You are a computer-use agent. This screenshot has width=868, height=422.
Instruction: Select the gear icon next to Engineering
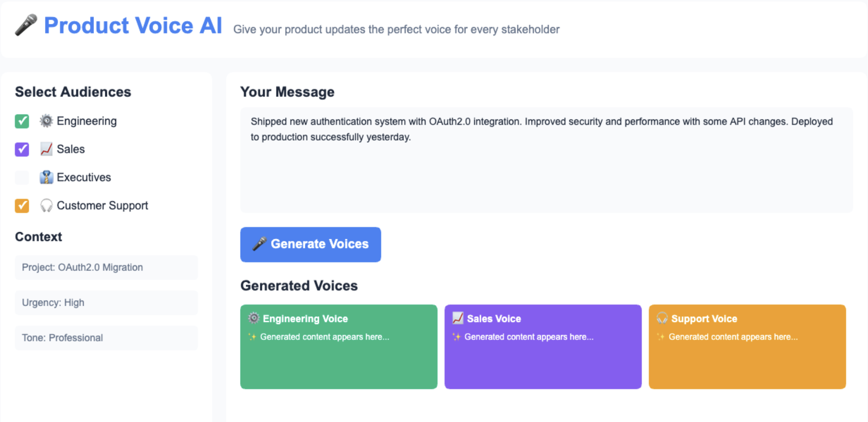pyautogui.click(x=46, y=121)
